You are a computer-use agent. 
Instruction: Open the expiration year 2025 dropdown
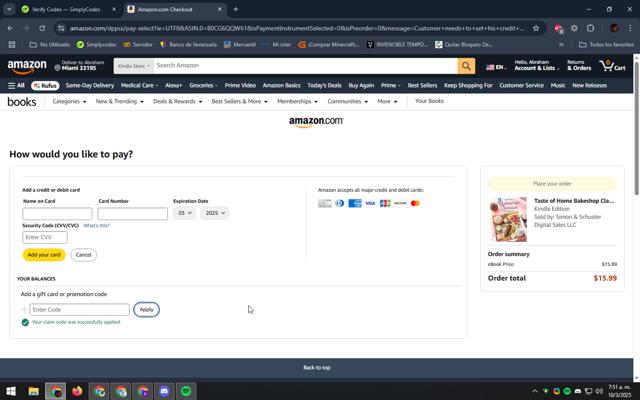215,213
